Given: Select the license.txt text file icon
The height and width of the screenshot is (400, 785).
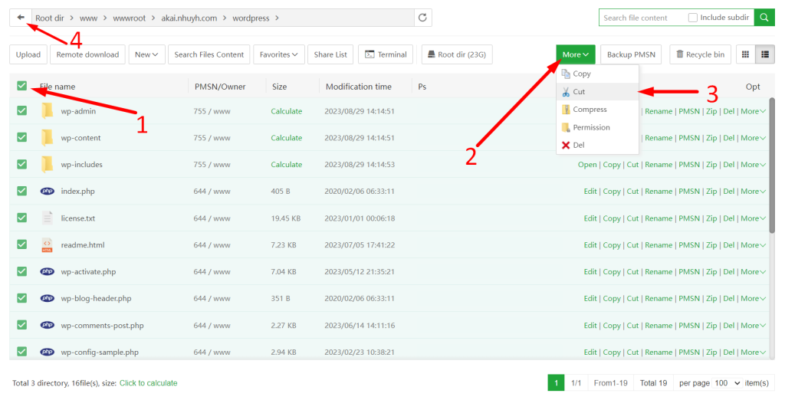Looking at the screenshot, I should pyautogui.click(x=47, y=218).
